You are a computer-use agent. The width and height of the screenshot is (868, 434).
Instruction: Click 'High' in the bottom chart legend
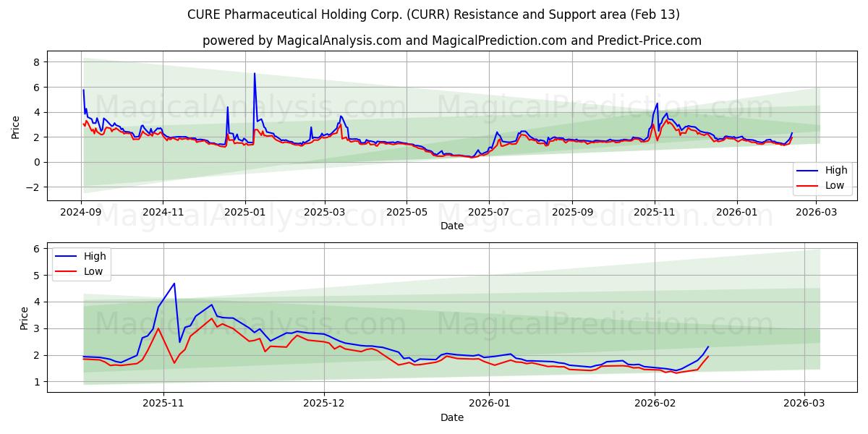tap(95, 256)
